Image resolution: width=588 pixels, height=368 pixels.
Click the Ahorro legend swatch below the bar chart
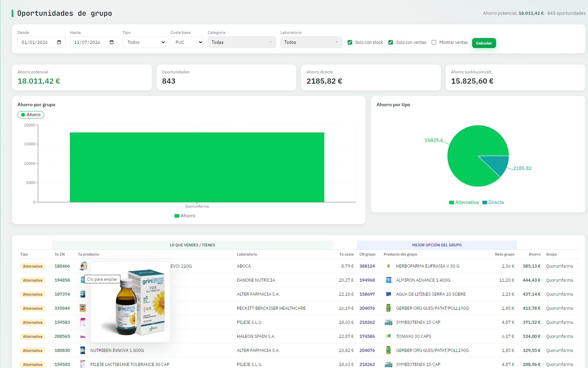click(x=177, y=216)
